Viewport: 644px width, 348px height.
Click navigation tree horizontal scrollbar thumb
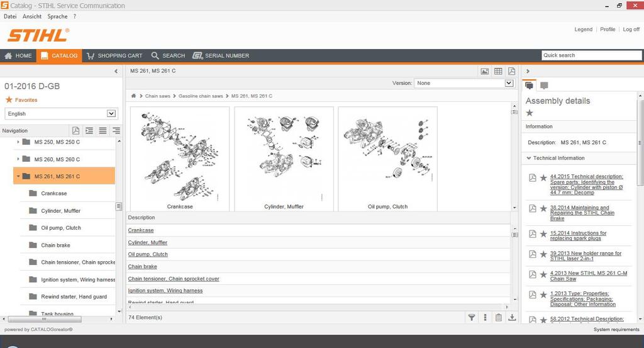45,319
